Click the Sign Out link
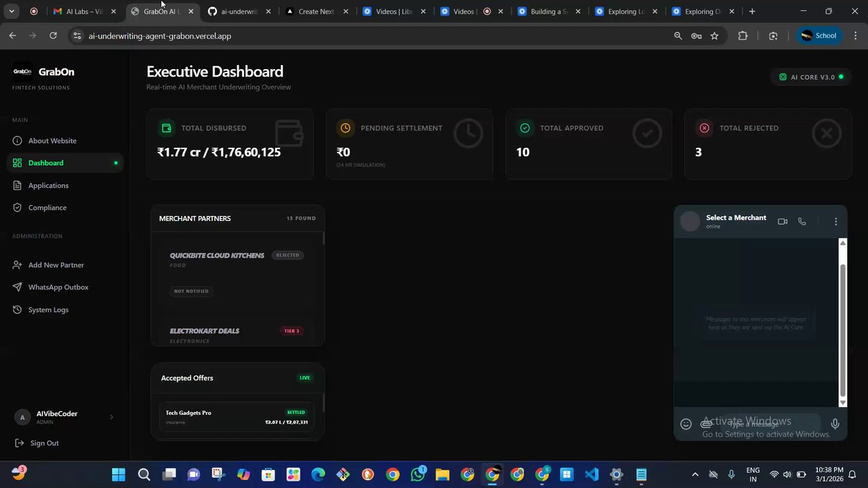 (x=44, y=443)
